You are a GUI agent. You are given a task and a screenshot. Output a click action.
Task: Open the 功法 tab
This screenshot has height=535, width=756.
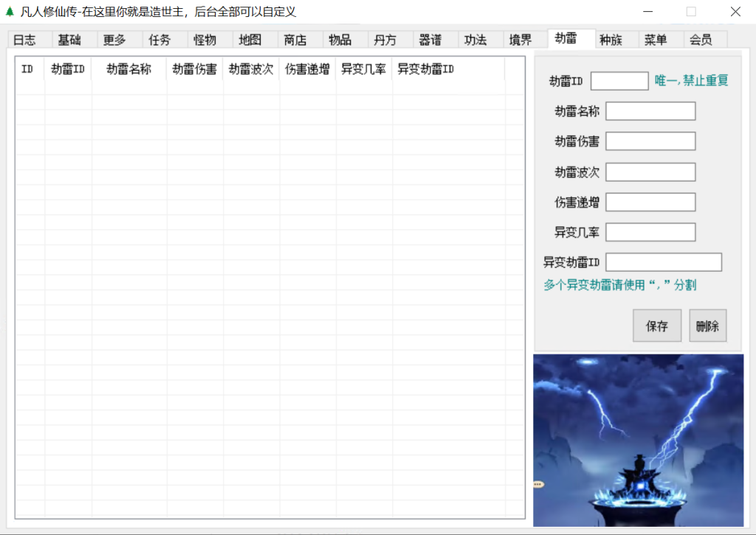point(475,40)
